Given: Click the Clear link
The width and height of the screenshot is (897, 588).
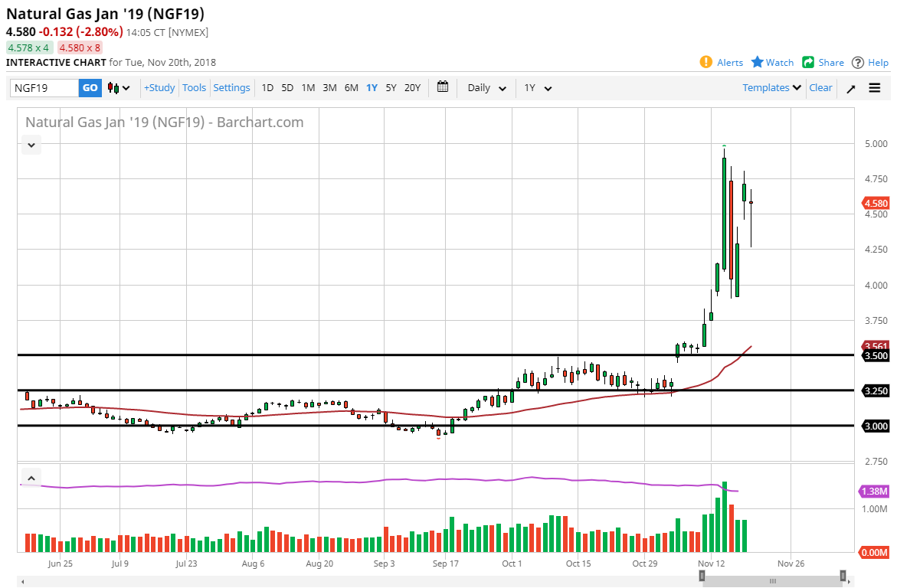Looking at the screenshot, I should 820,88.
